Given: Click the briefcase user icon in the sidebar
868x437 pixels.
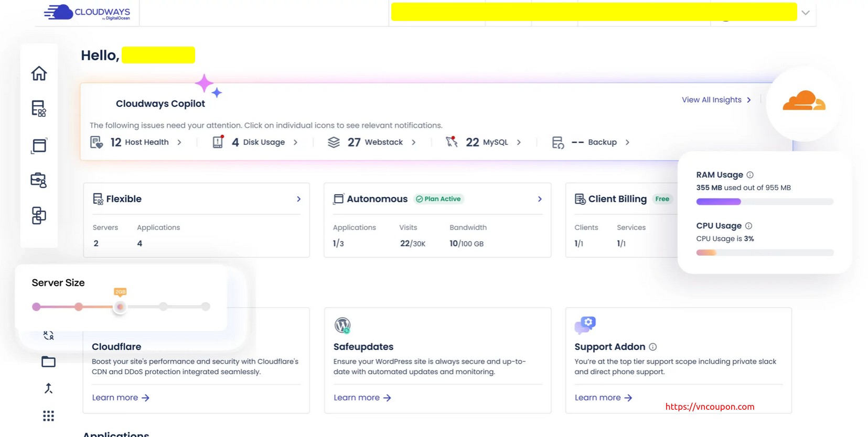Looking at the screenshot, I should click(x=39, y=180).
